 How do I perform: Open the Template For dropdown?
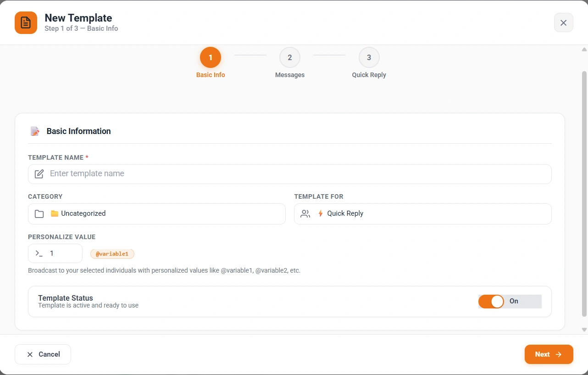(x=423, y=214)
